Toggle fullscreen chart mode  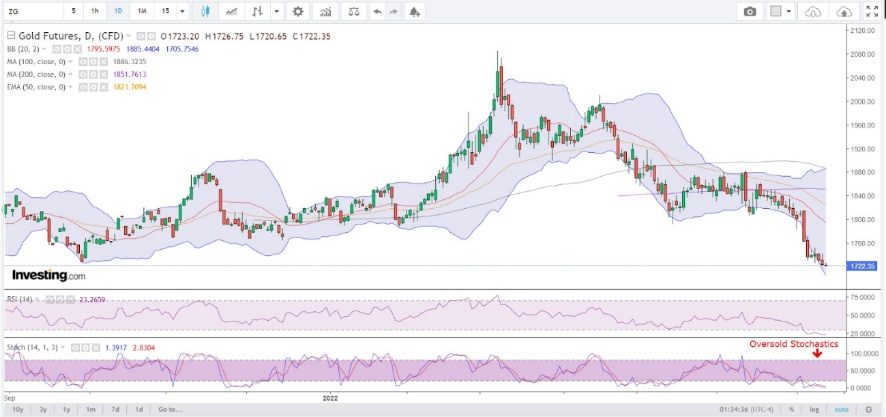point(872,11)
